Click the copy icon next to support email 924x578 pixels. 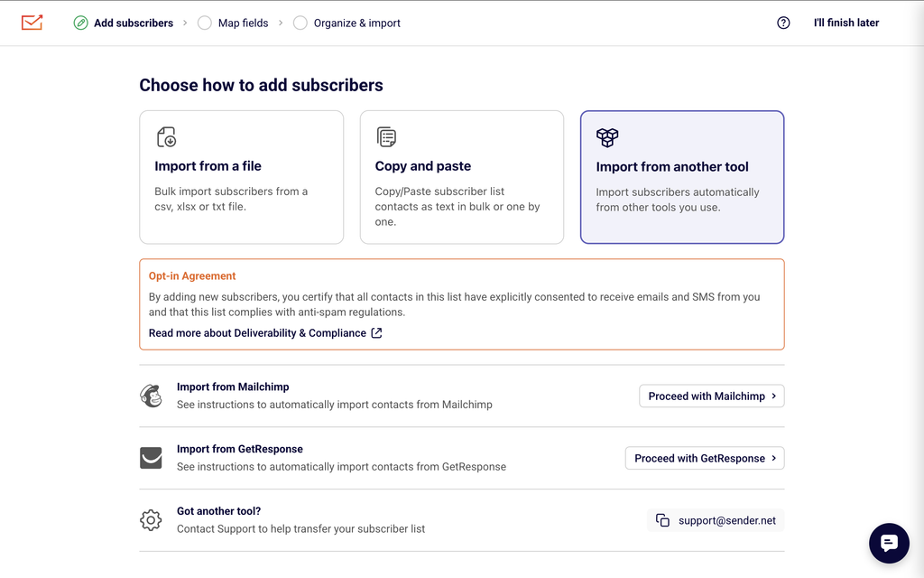663,520
